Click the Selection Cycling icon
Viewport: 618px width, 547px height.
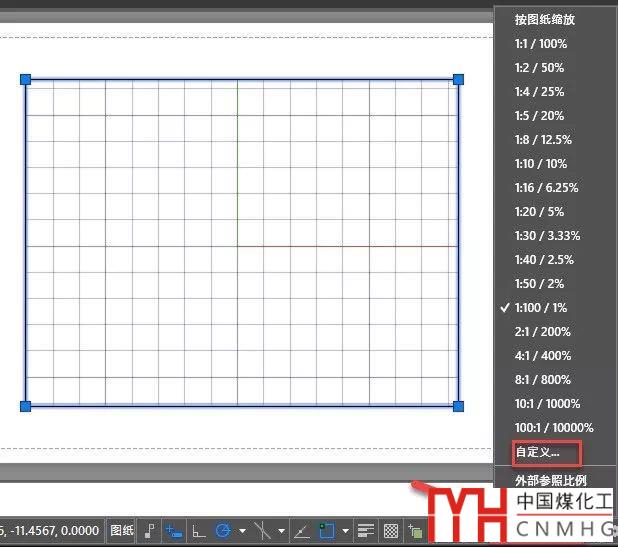coord(414,530)
